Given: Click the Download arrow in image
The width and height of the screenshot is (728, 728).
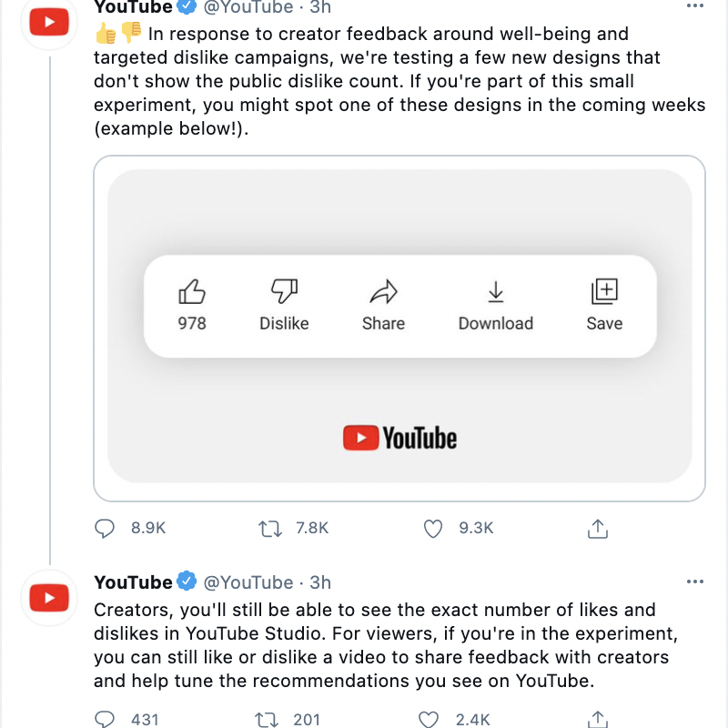Looking at the screenshot, I should [495, 292].
